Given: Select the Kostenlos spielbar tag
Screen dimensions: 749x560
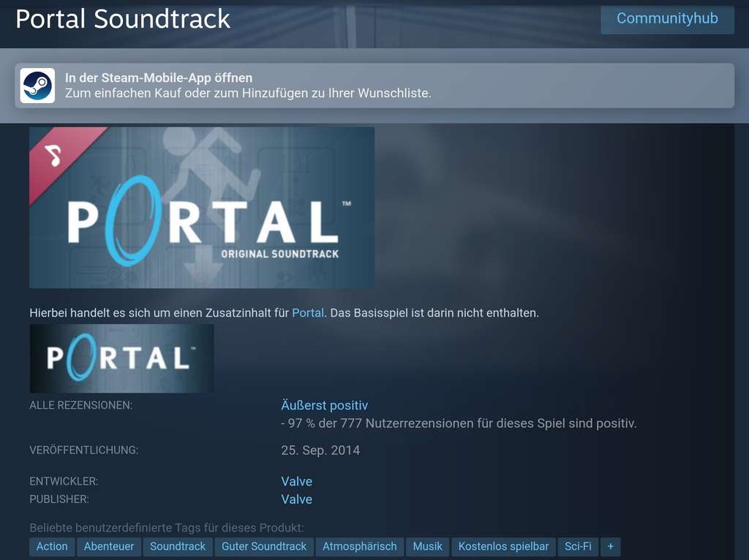Looking at the screenshot, I should [x=503, y=546].
